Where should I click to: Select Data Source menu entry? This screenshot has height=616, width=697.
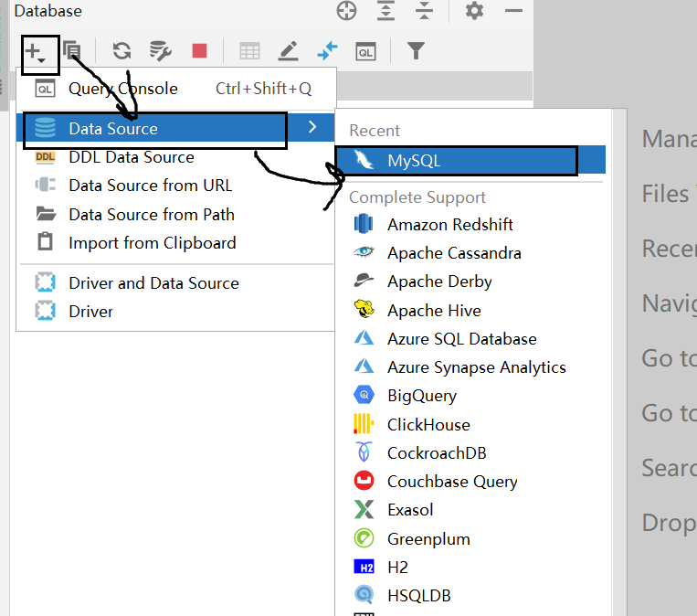click(175, 128)
